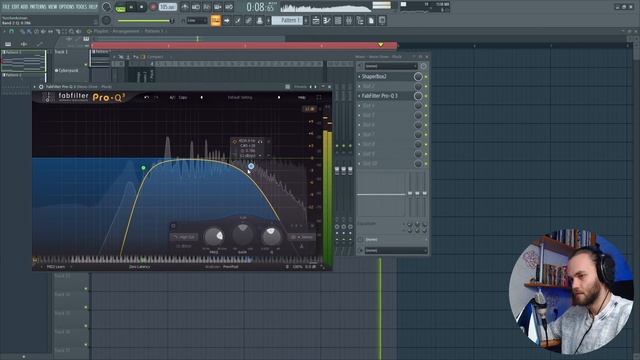
Task: Open the OPTIONS menu
Action: tap(67, 7)
